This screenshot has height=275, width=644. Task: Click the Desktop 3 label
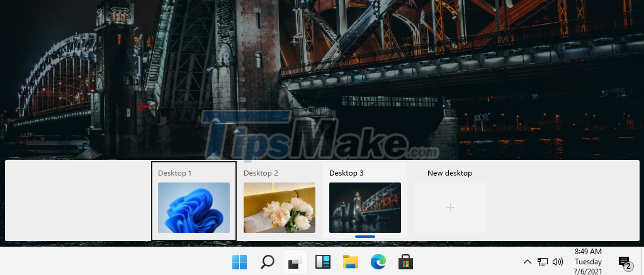(346, 173)
